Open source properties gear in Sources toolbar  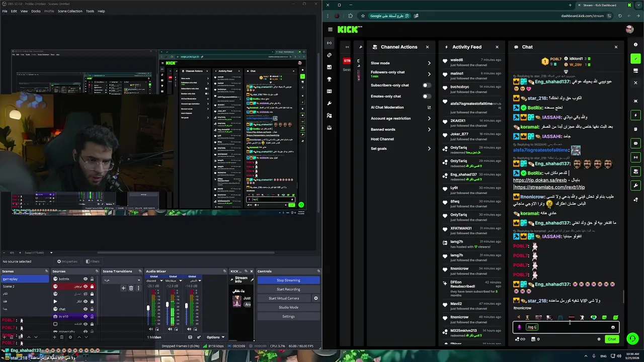pyautogui.click(x=70, y=337)
